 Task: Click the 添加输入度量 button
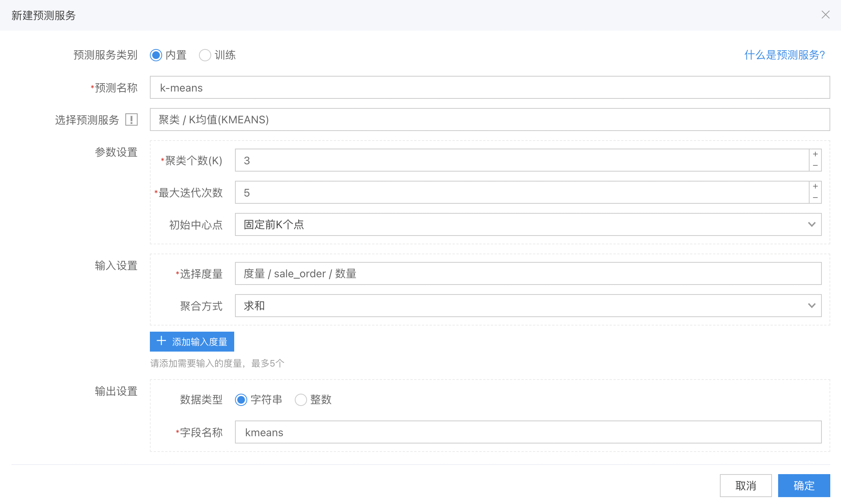pyautogui.click(x=192, y=342)
